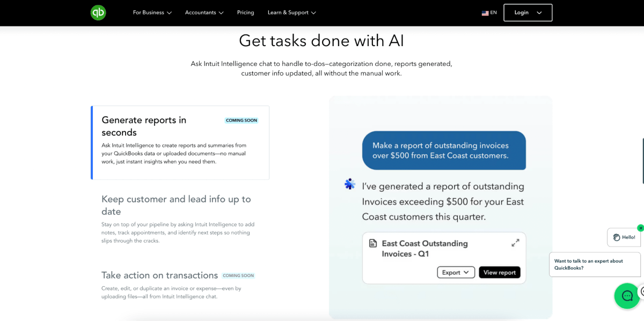Expand the Accountants menu
The height and width of the screenshot is (321, 644).
[204, 13]
